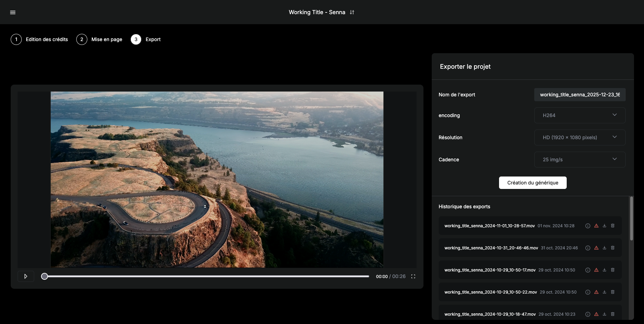
Task: Click Création du générique button
Action: pos(533,183)
